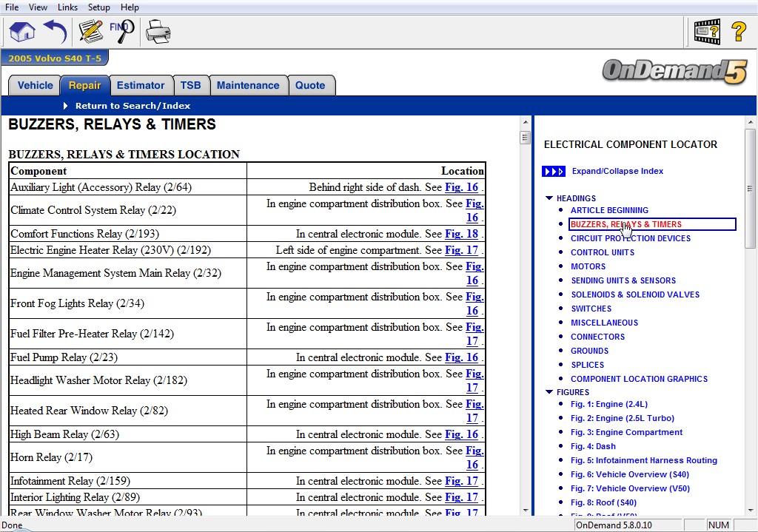Image resolution: width=758 pixels, height=532 pixels.
Task: Open the Help menu
Action: click(x=130, y=7)
